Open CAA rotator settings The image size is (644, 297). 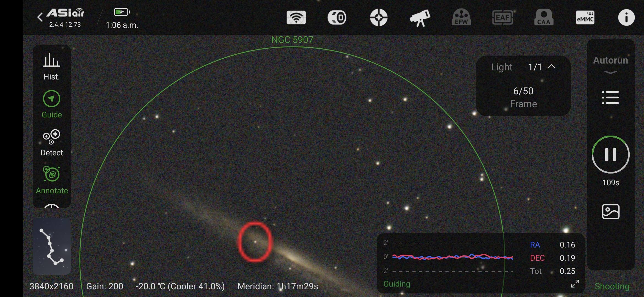coord(544,18)
